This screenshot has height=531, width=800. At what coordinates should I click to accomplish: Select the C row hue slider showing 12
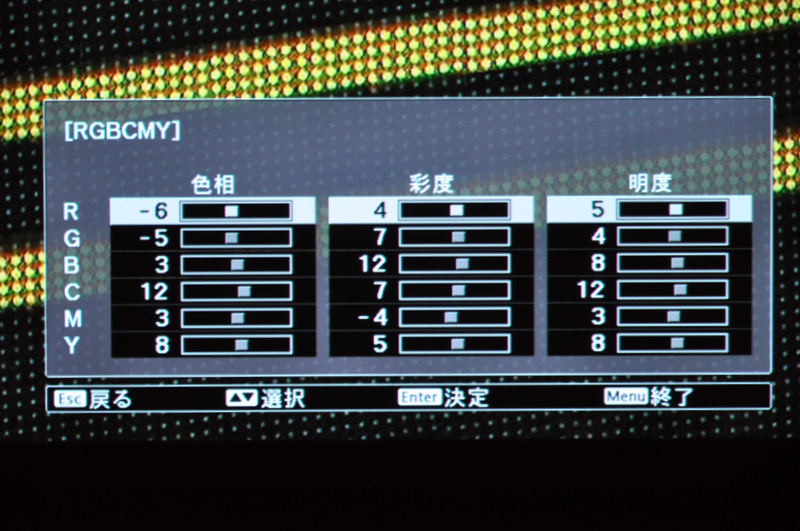[x=236, y=291]
